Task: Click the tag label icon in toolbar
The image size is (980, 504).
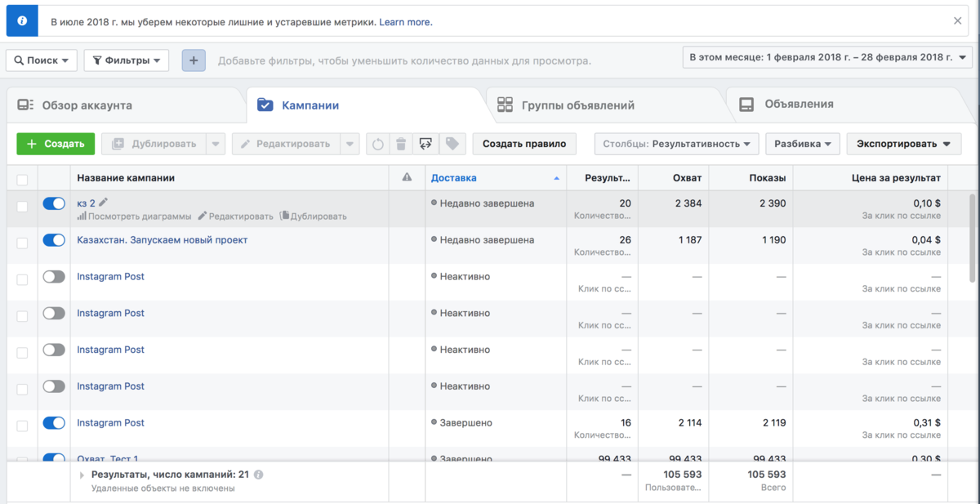Action: pyautogui.click(x=451, y=144)
